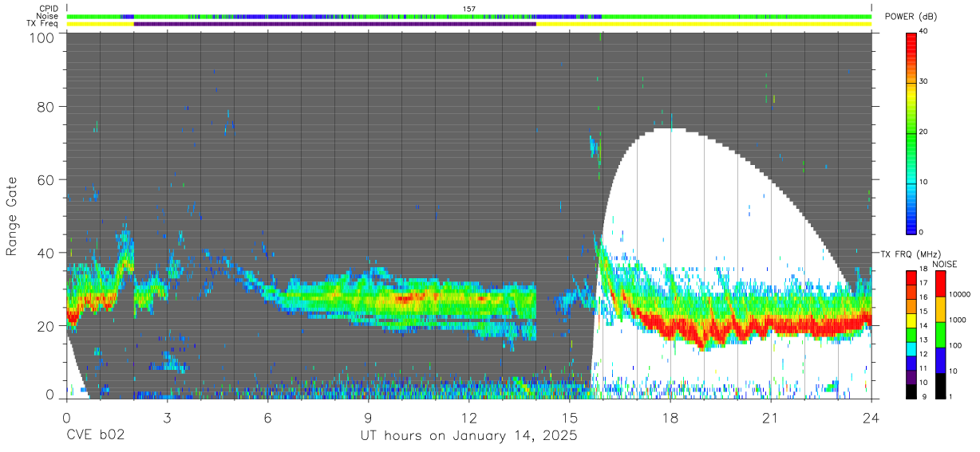
Task: Click the CPID label
Action: click(x=49, y=9)
